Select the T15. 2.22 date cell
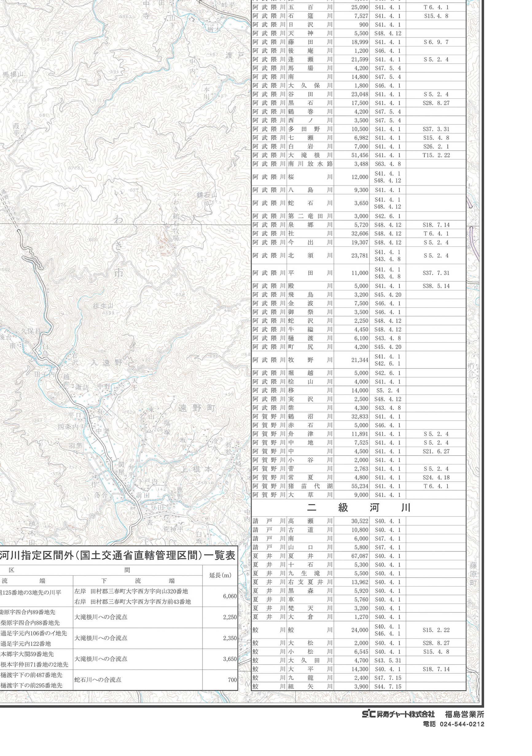This screenshot has width=532, height=756. point(436,155)
